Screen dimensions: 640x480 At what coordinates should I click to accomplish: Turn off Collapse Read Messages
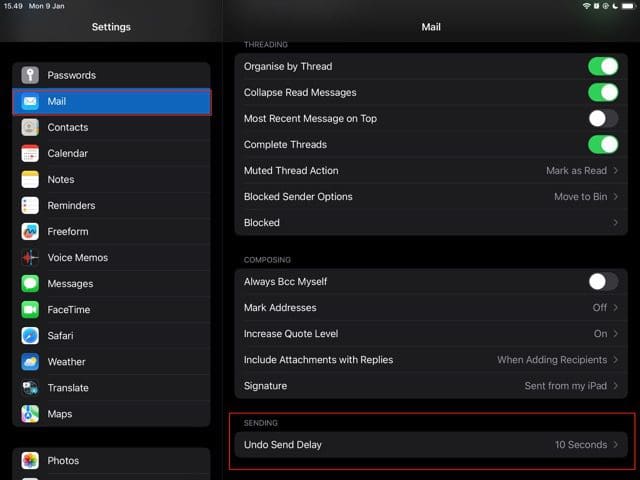coord(603,93)
